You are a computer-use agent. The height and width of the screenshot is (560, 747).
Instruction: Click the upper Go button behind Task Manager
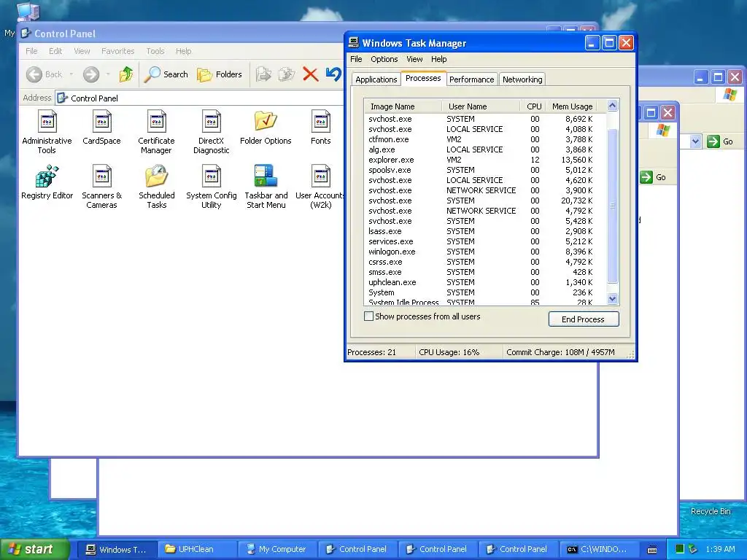pyautogui.click(x=720, y=141)
